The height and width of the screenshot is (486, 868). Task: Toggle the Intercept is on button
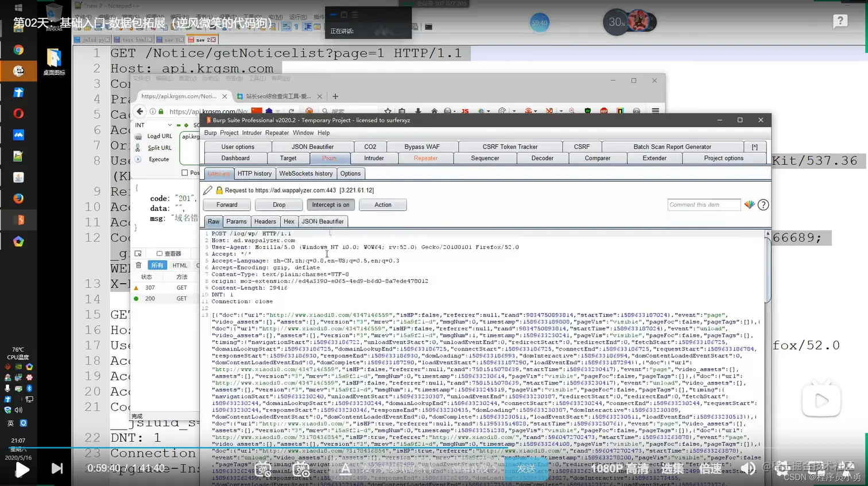point(331,205)
